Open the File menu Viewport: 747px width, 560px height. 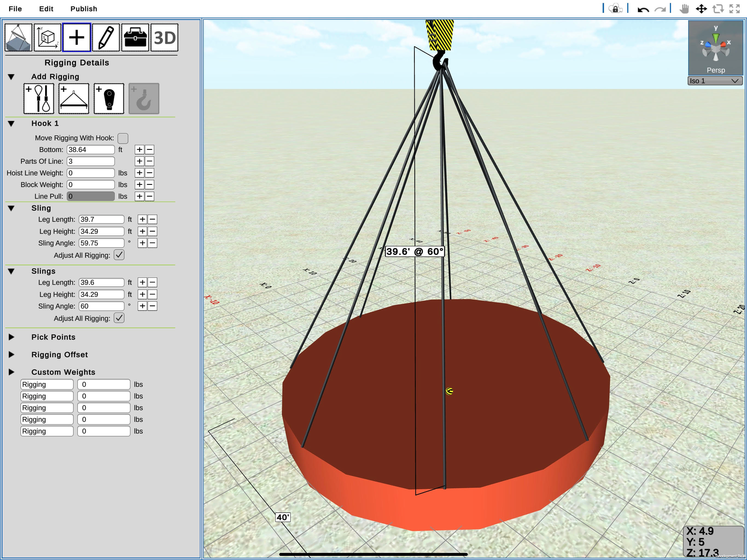15,9
